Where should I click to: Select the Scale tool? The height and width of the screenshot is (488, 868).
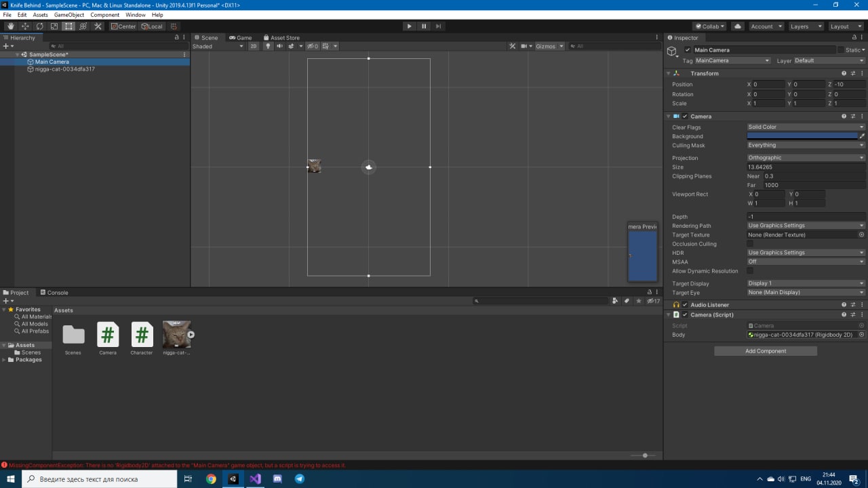coord(54,26)
